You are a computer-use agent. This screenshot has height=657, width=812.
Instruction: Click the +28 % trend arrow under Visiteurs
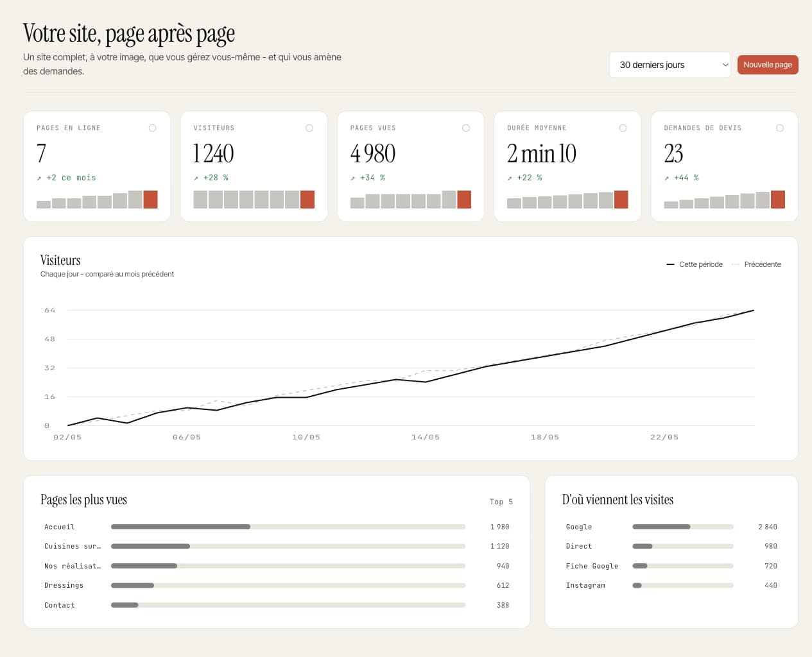coord(196,178)
